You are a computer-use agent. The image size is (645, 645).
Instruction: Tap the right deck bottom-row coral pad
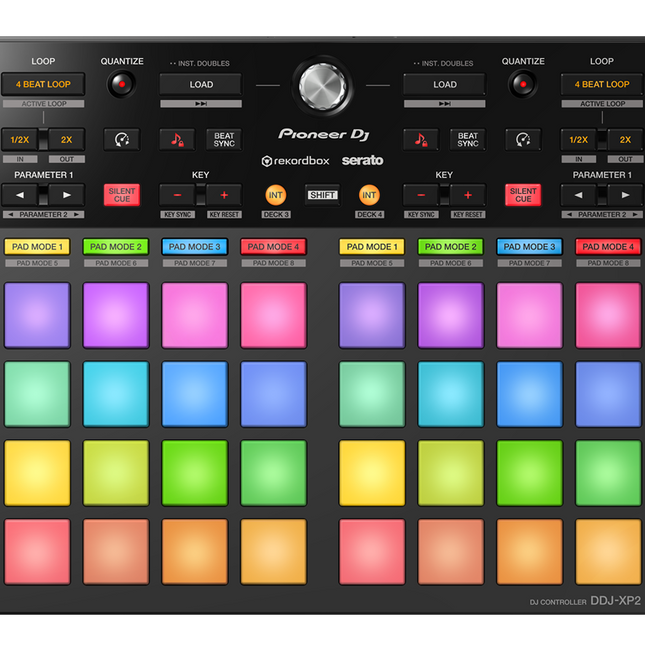tap(451, 552)
